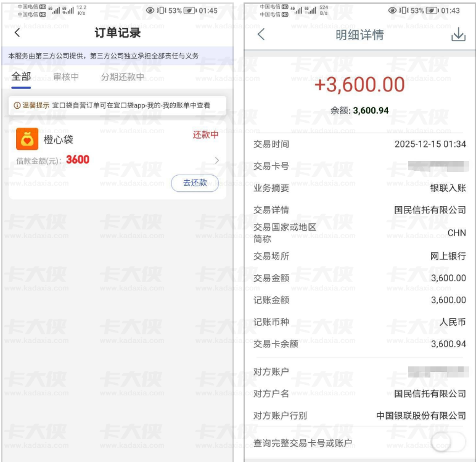The image size is (476, 462).
Task: Tap the 温馨提示 notice banner text
Action: point(131,105)
